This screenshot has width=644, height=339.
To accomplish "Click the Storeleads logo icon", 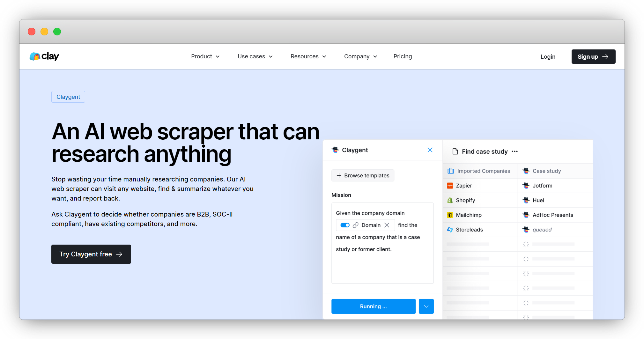I will pos(450,230).
